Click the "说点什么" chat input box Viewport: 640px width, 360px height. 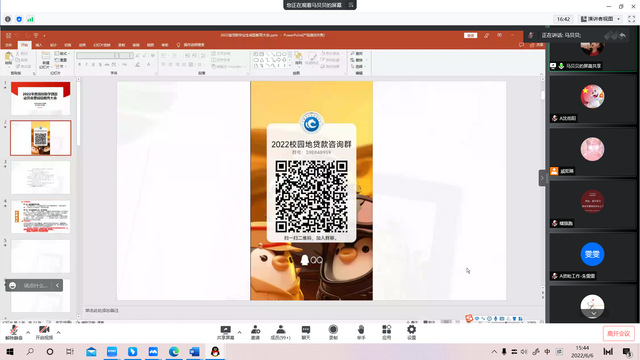point(35,285)
